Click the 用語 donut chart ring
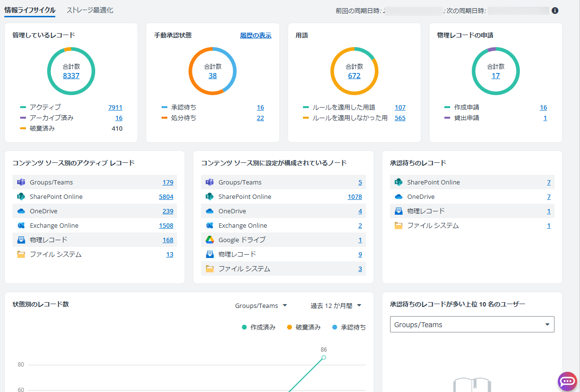This screenshot has height=392, width=580. click(x=354, y=71)
